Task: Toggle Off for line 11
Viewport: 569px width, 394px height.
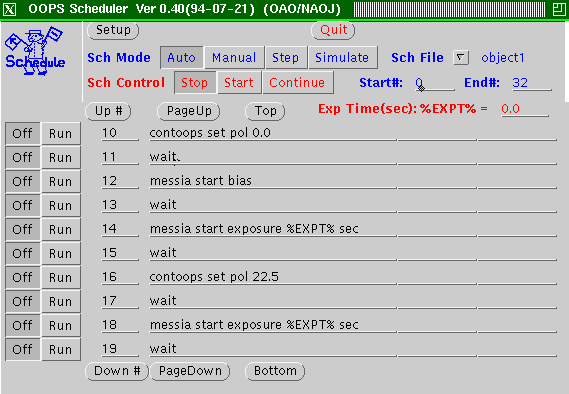Action: pyautogui.click(x=22, y=157)
